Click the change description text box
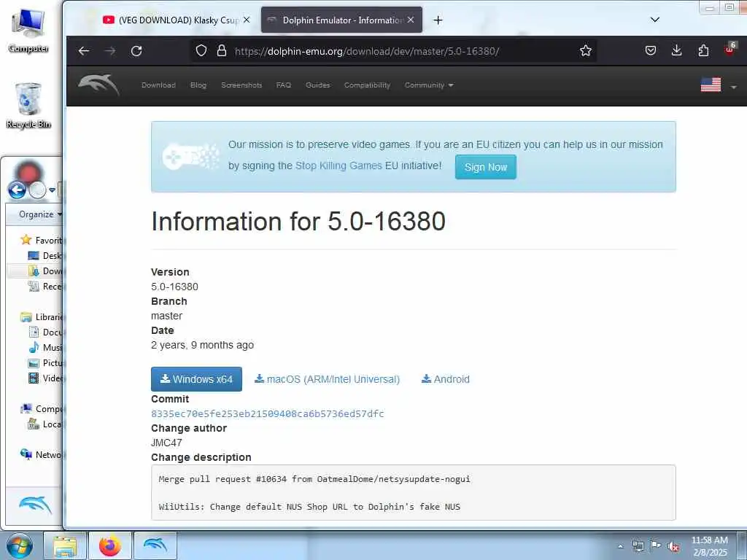Viewport: 747px width, 560px height. 413,493
